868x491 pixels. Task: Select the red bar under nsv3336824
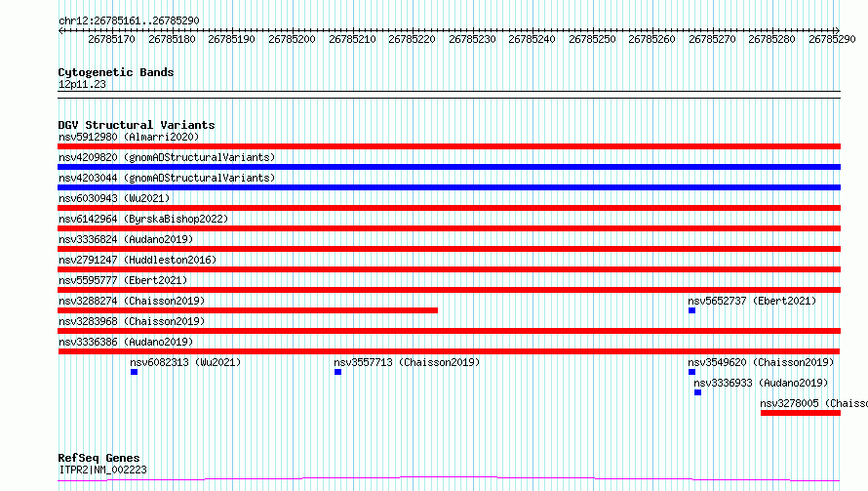point(449,249)
